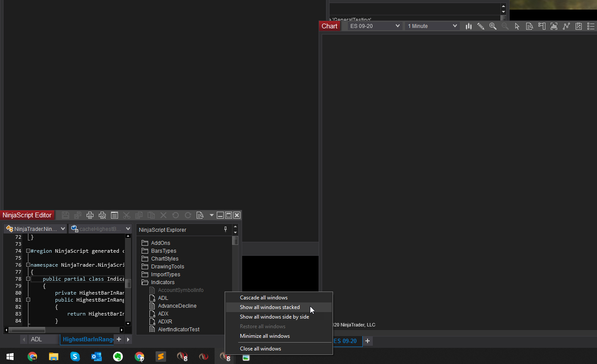The width and height of the screenshot is (597, 364).
Task: Open the ImportTypes folder
Action: tap(161, 275)
